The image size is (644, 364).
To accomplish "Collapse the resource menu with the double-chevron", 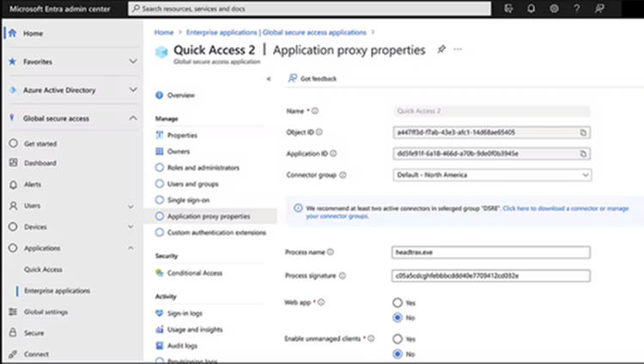I will click(x=269, y=79).
